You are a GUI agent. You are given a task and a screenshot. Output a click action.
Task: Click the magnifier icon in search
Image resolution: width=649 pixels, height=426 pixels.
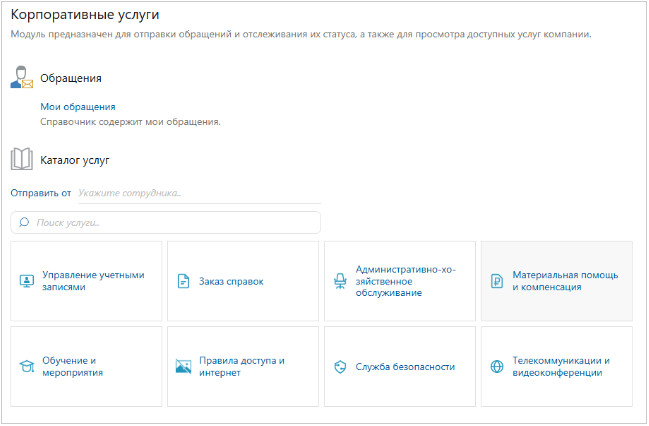(x=24, y=222)
